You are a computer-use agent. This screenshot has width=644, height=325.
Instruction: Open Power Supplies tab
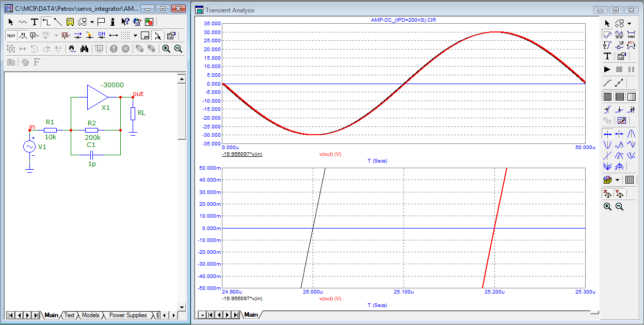pyautogui.click(x=128, y=315)
